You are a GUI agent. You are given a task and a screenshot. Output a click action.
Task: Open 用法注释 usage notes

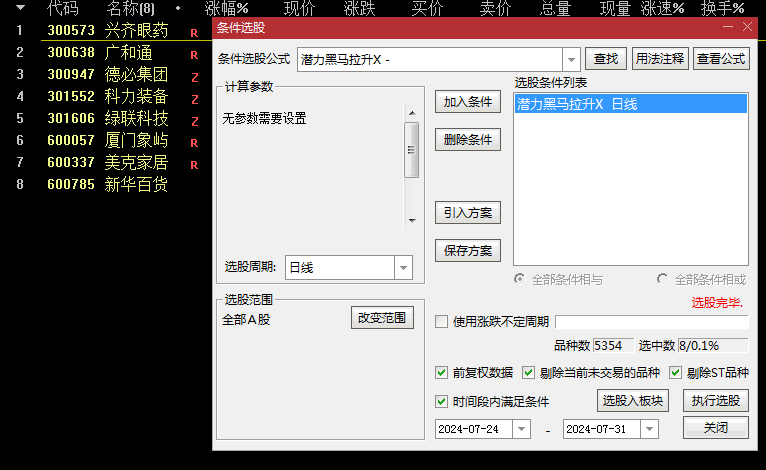tap(660, 59)
